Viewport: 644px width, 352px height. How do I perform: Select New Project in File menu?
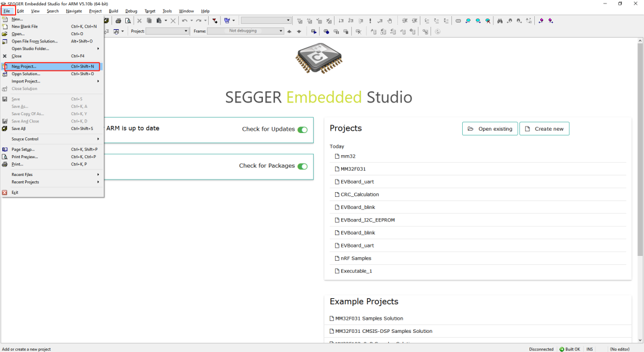tap(52, 67)
